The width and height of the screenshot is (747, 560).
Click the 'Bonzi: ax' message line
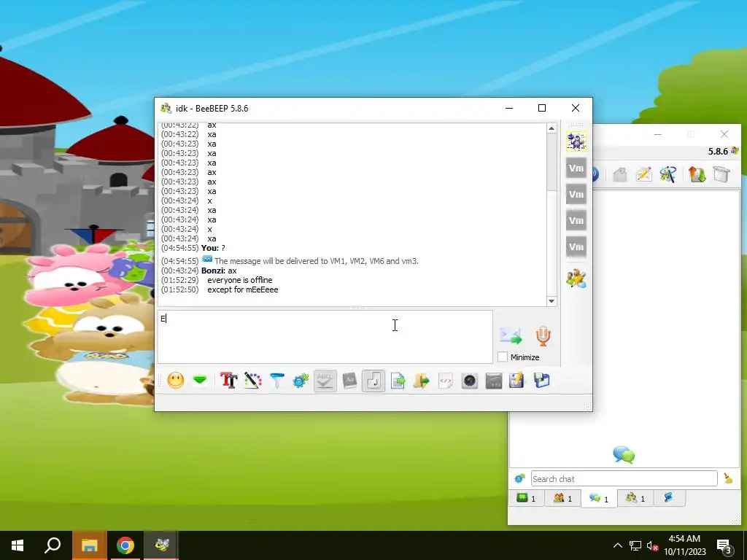pos(219,271)
